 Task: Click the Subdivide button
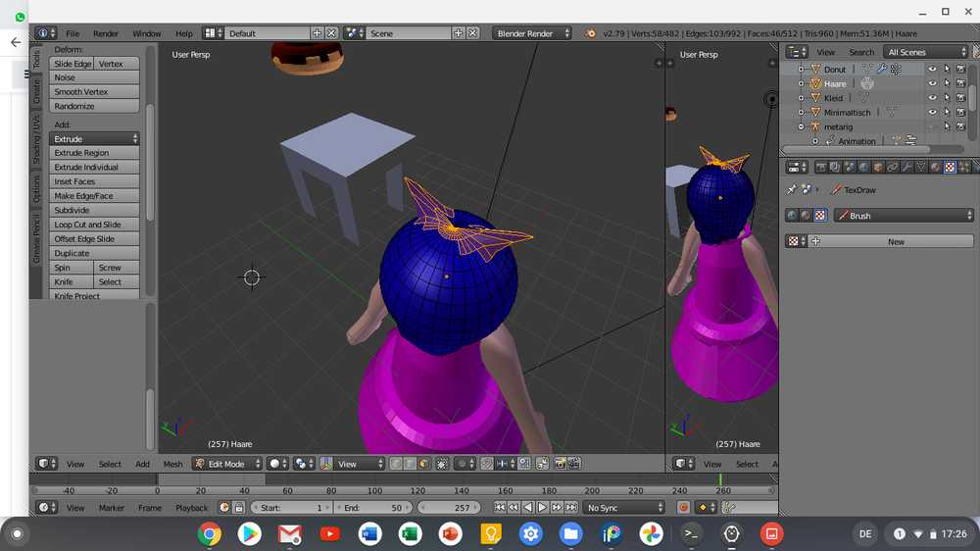[x=94, y=210]
